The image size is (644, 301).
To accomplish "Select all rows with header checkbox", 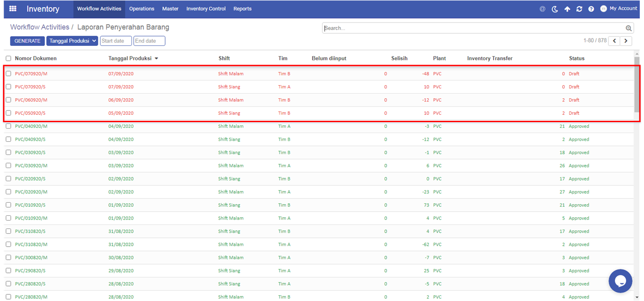I will [x=8, y=59].
